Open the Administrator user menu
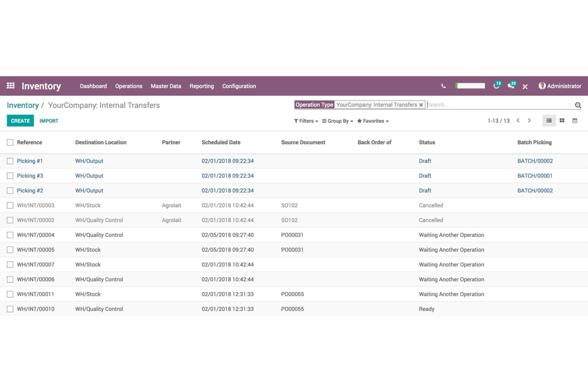 tap(560, 86)
